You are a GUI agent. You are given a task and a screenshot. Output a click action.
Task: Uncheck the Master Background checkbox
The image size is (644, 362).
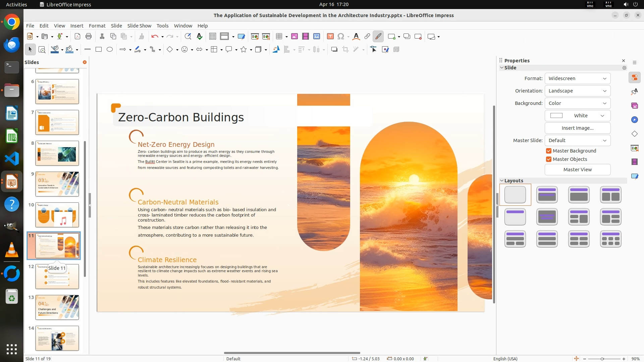click(x=549, y=151)
